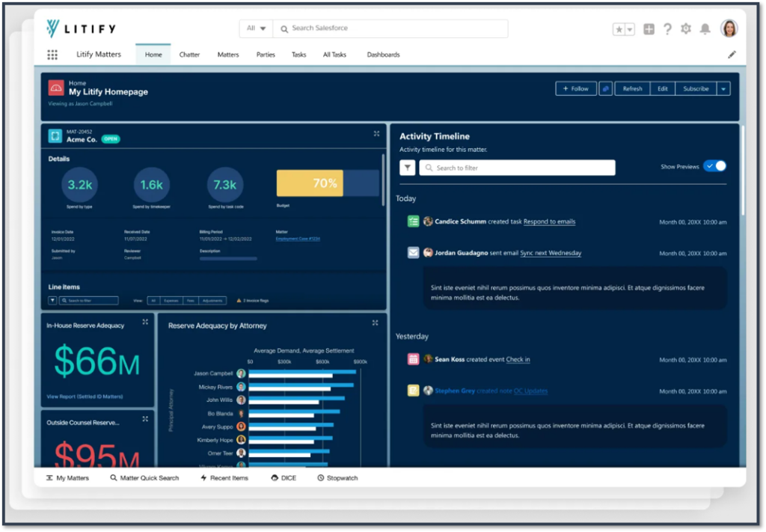Open the Sync next Wednesday email link
Image resolution: width=766 pixels, height=532 pixels.
click(x=551, y=253)
